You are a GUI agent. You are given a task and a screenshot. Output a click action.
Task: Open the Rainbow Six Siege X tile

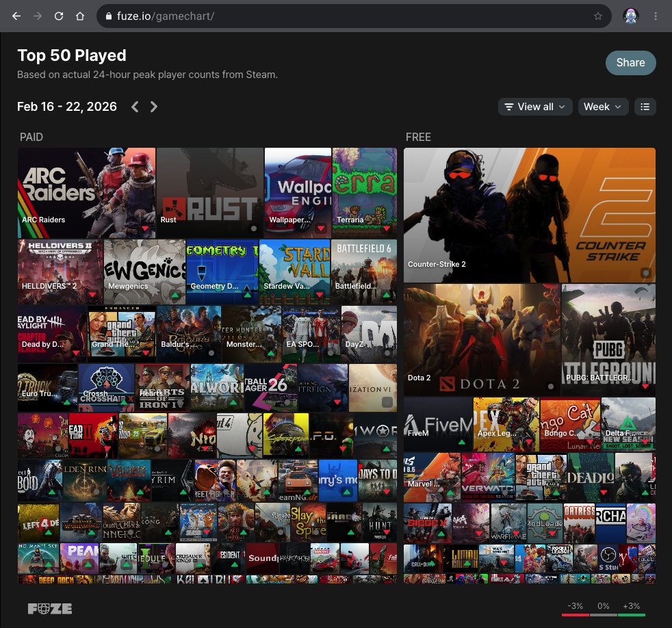427,523
